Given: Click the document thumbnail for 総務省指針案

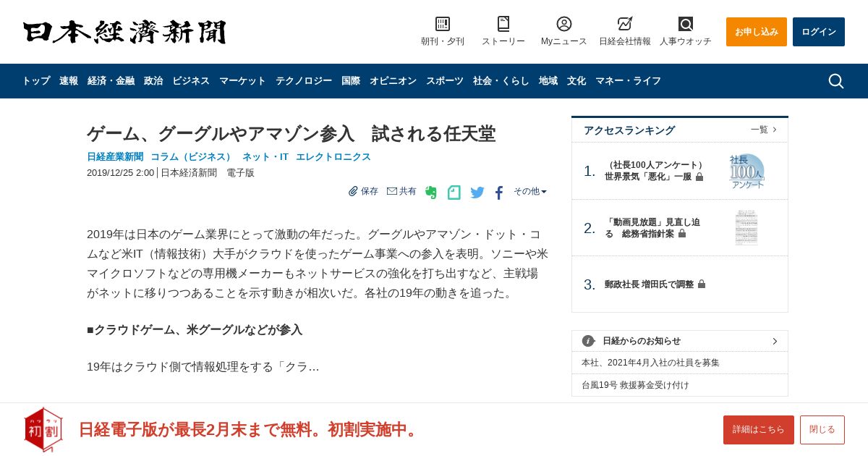Looking at the screenshot, I should tap(746, 228).
